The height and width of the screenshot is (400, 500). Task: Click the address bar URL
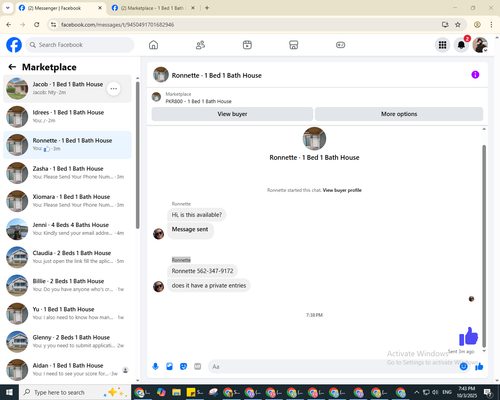(117, 25)
